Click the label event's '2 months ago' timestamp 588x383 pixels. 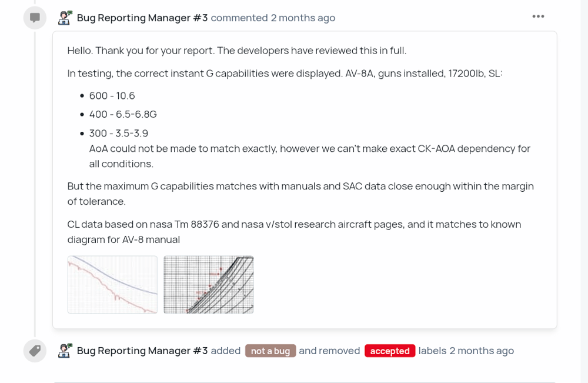coord(482,351)
